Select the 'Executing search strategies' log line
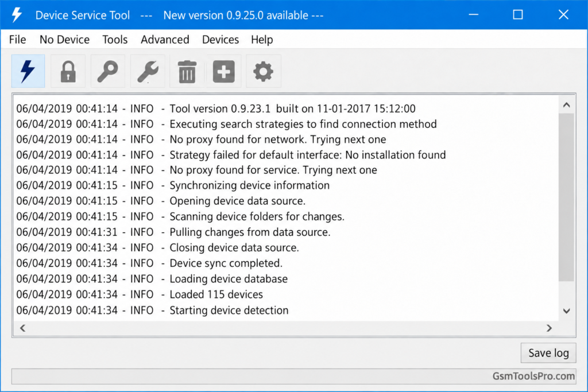This screenshot has height=392, width=588. coord(226,124)
